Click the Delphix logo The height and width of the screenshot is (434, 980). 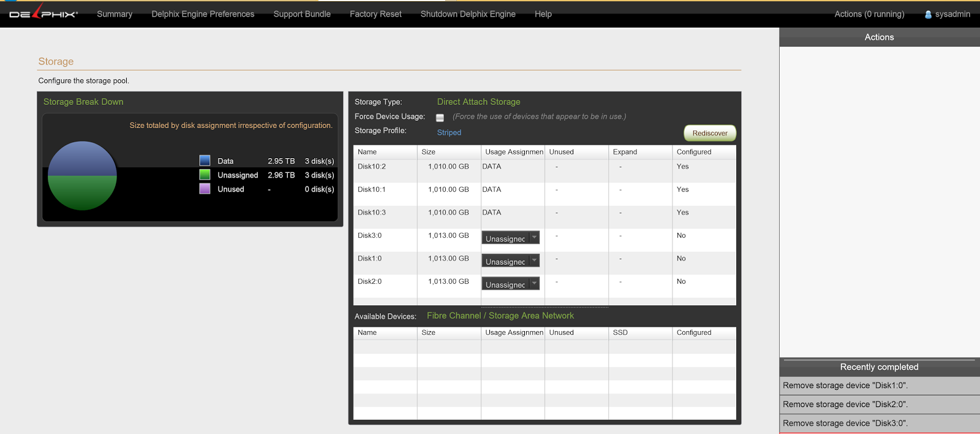coord(43,12)
